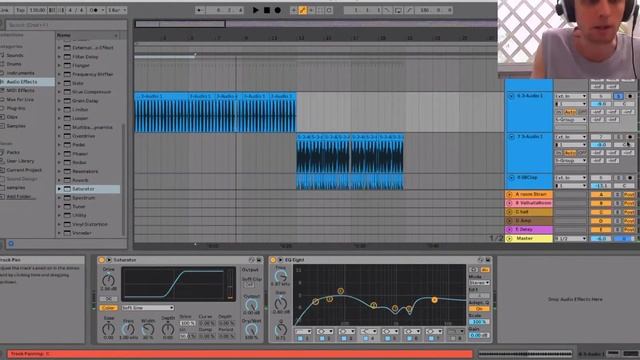Arm the 7 3-Audio 1 track
Viewport: 640px width, 360px height.
[x=630, y=137]
